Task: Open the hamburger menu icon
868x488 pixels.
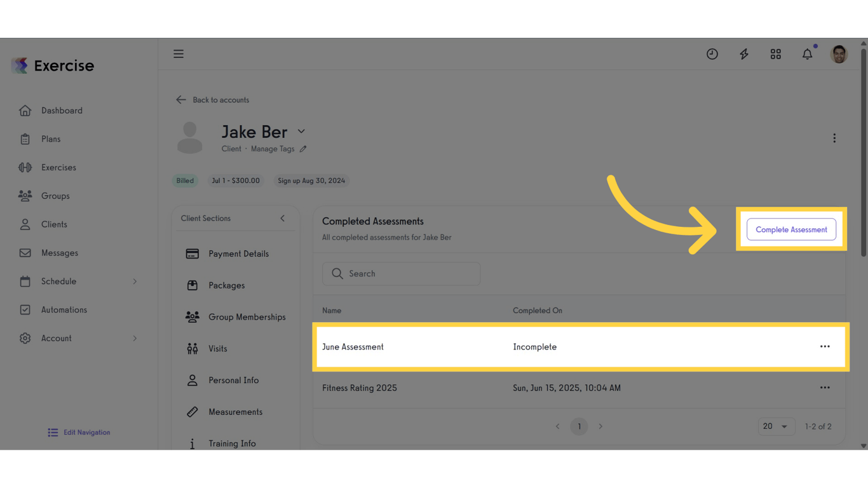Action: (179, 54)
